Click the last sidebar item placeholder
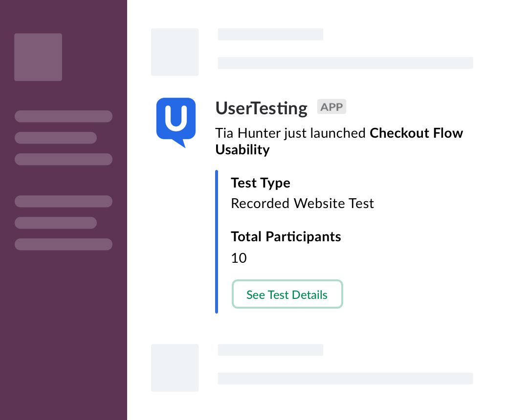 pos(63,245)
